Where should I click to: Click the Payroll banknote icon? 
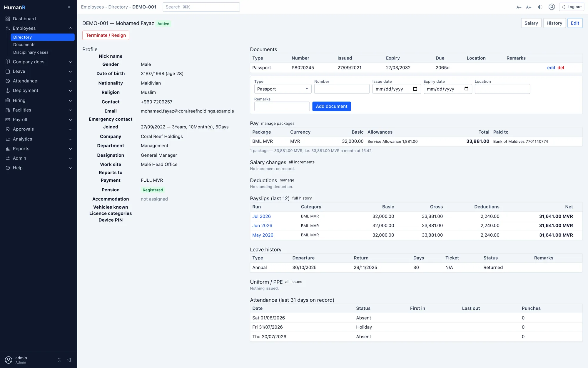pyautogui.click(x=8, y=120)
